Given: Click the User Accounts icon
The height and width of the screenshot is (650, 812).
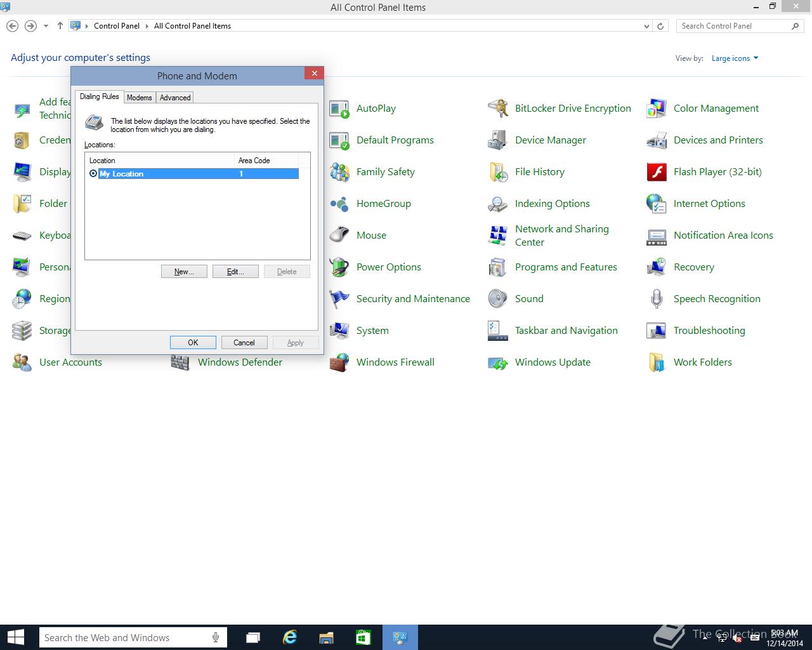Looking at the screenshot, I should coord(22,363).
